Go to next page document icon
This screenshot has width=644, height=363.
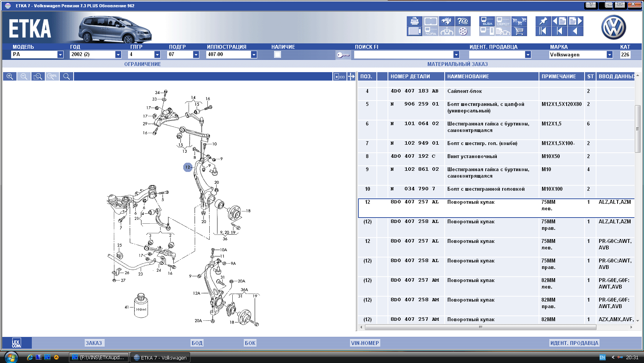575,21
